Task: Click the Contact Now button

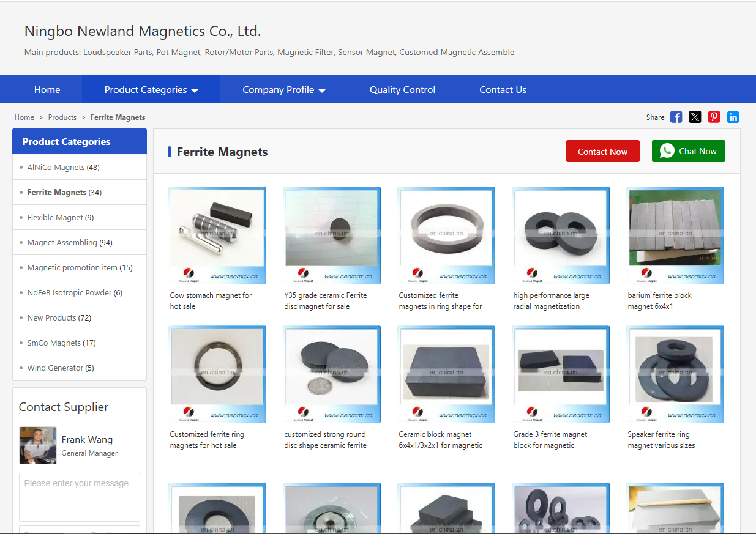Action: point(602,151)
